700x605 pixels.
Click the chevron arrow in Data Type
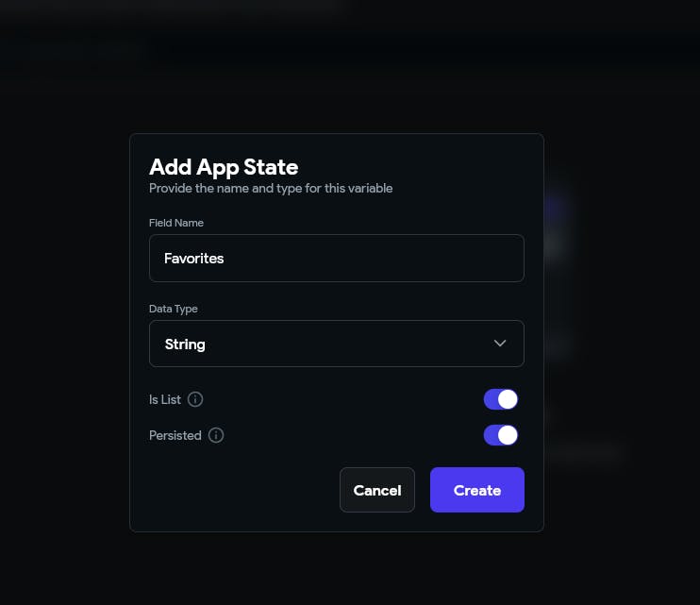point(500,344)
